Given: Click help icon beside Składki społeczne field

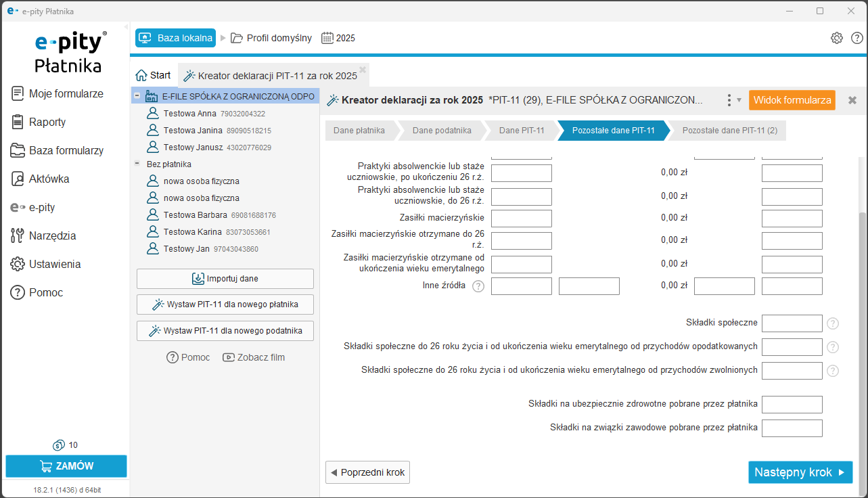Looking at the screenshot, I should click(x=833, y=323).
